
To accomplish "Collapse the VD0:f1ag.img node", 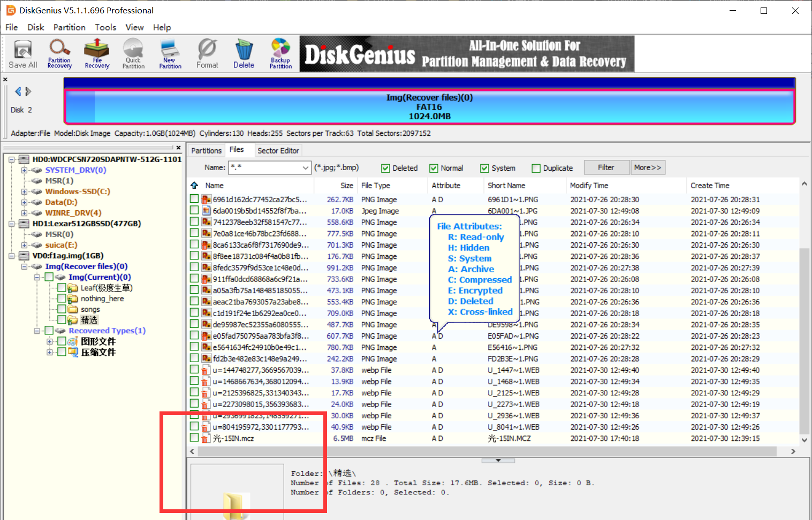I will click(11, 256).
